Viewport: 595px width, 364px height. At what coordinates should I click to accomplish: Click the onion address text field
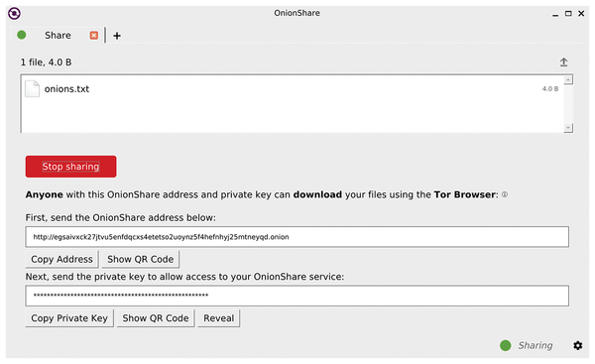297,237
